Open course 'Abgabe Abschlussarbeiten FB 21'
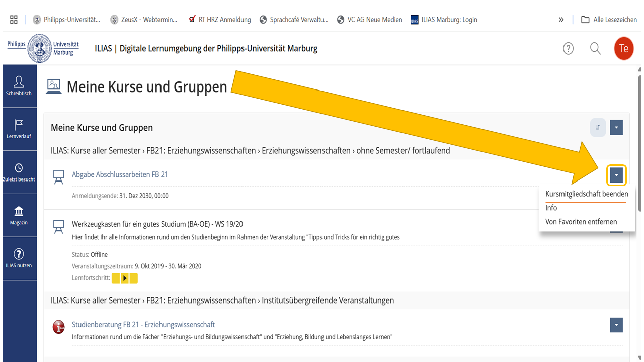The width and height of the screenshot is (644, 362). pyautogui.click(x=120, y=174)
